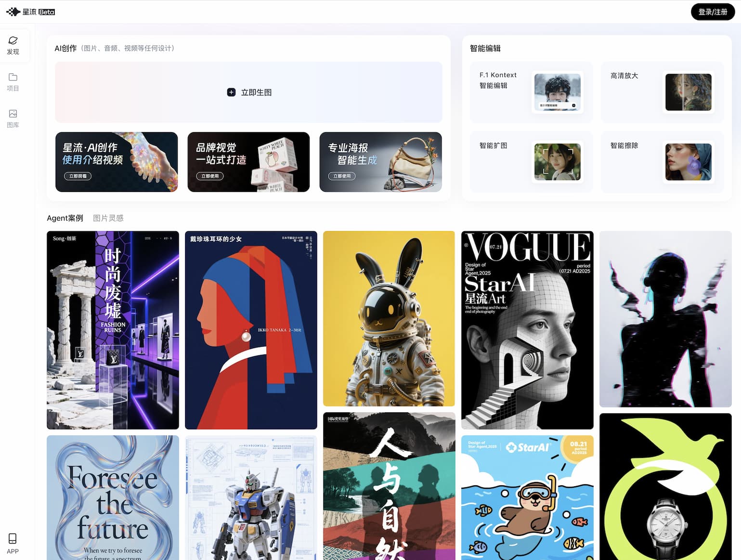Open the APP download icon

click(x=13, y=544)
